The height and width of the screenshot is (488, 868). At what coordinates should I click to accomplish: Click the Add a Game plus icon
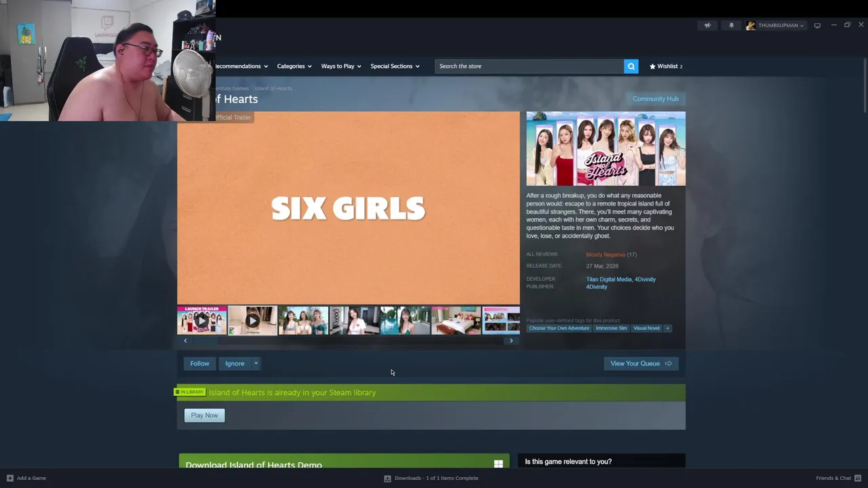click(x=9, y=478)
